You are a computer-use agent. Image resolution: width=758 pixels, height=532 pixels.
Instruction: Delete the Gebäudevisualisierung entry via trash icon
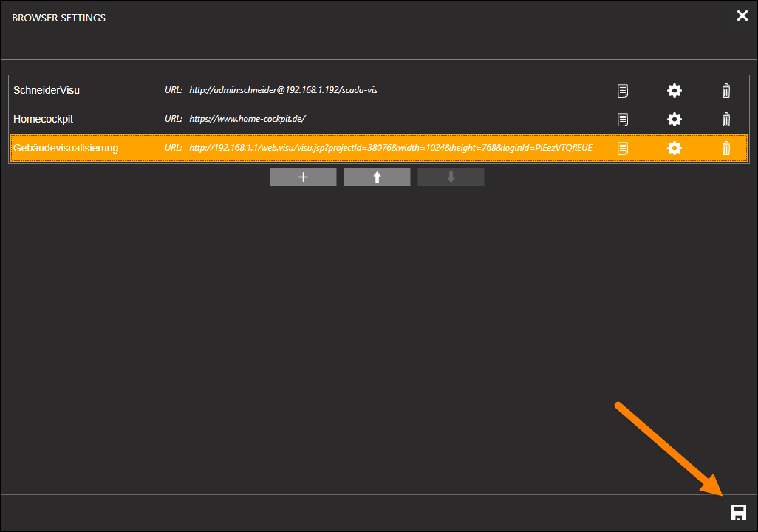click(x=725, y=149)
